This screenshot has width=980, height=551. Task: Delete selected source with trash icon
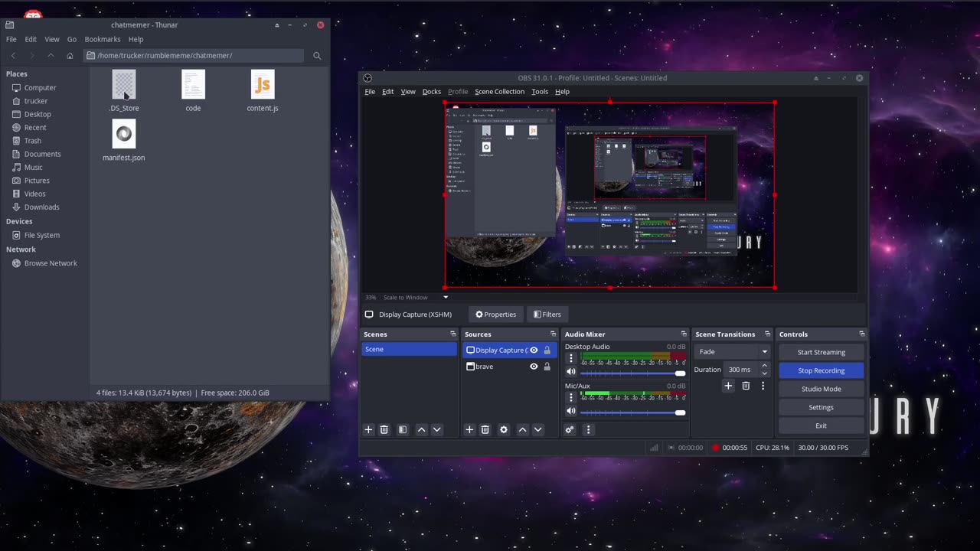(x=485, y=430)
